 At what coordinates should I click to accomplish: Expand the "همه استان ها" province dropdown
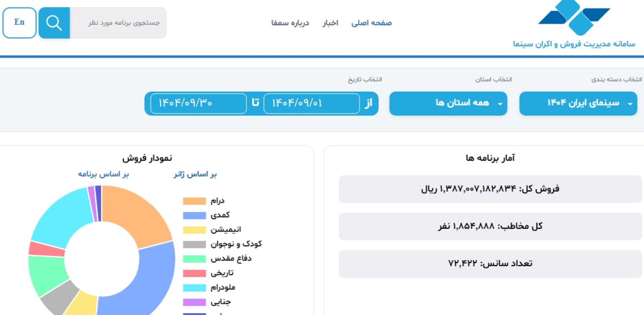(448, 103)
